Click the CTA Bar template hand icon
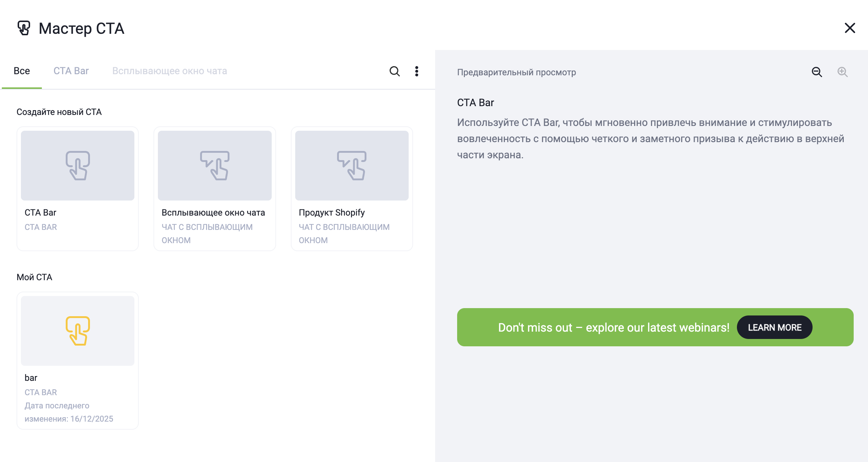The height and width of the screenshot is (462, 868). point(77,166)
